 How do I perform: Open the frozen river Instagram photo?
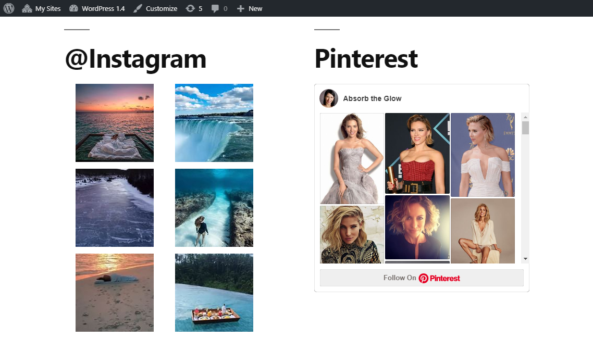[x=115, y=208]
